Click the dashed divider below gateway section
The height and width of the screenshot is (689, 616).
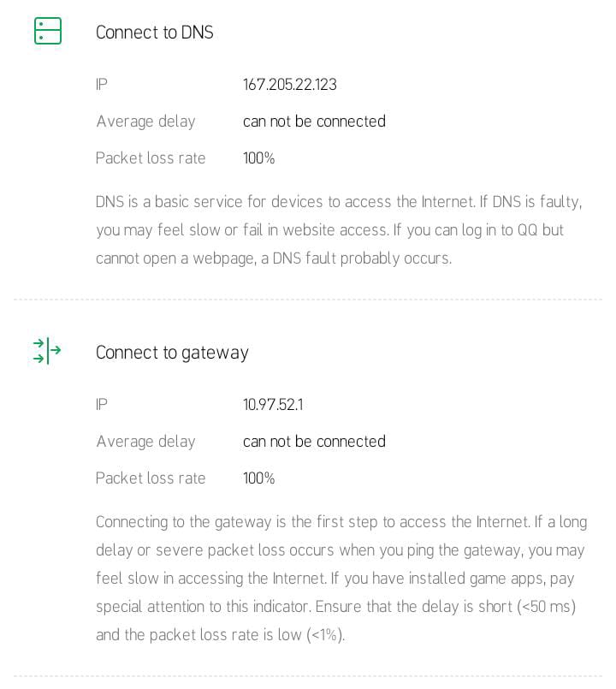pyautogui.click(x=308, y=677)
